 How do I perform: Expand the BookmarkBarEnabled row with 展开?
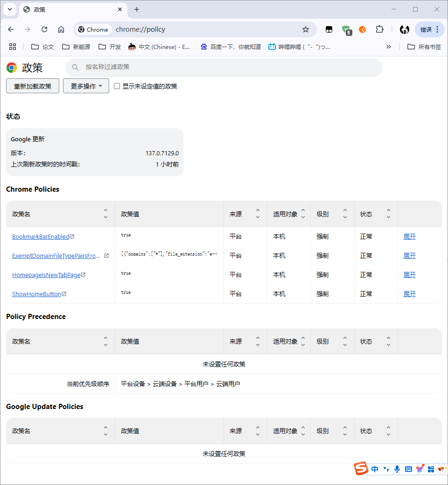tap(409, 236)
